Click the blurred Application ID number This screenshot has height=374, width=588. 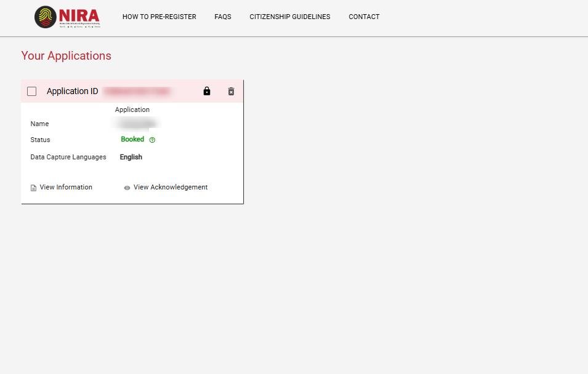pos(137,92)
